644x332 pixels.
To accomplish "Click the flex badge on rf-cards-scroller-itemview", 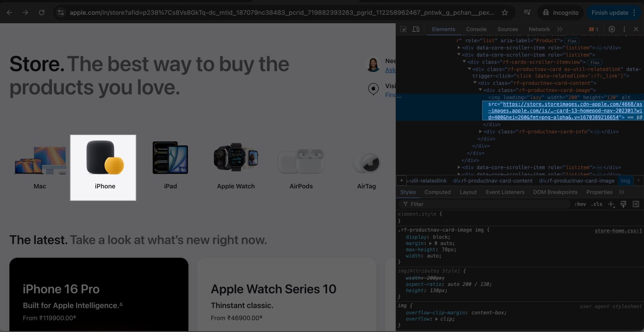I will (x=595, y=63).
